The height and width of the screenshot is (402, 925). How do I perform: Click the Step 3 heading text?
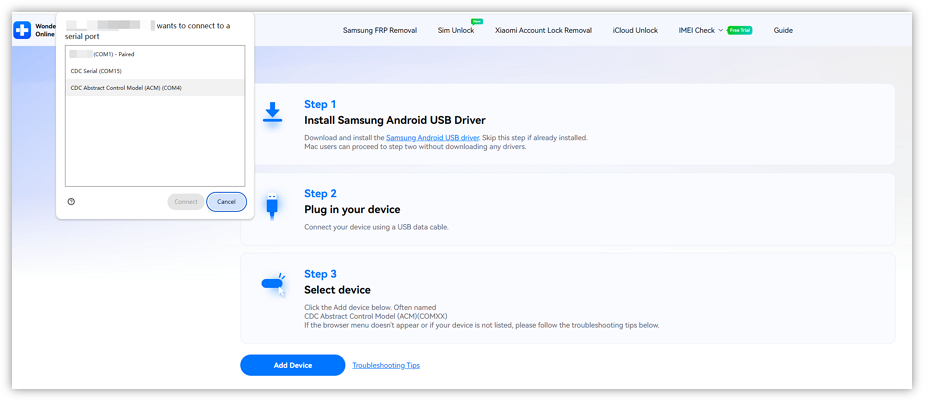click(x=320, y=274)
